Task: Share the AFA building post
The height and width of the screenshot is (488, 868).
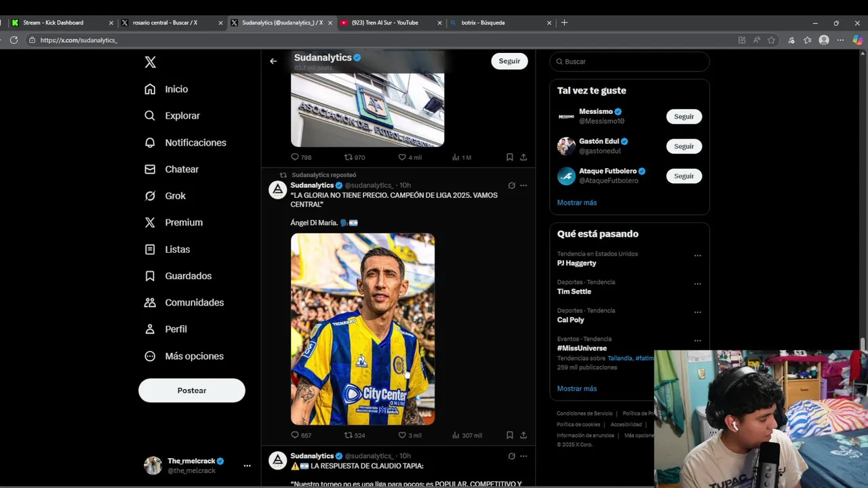Action: pyautogui.click(x=524, y=157)
